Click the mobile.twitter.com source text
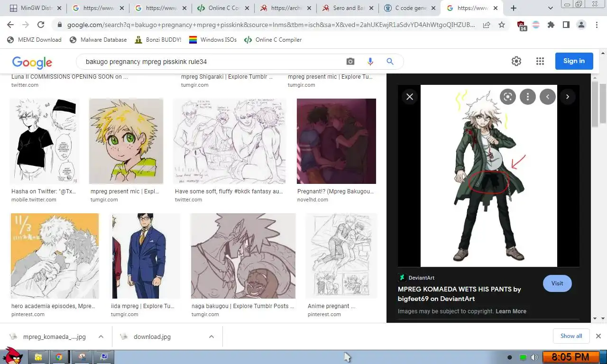Viewport: 607px width, 364px height. point(34,200)
